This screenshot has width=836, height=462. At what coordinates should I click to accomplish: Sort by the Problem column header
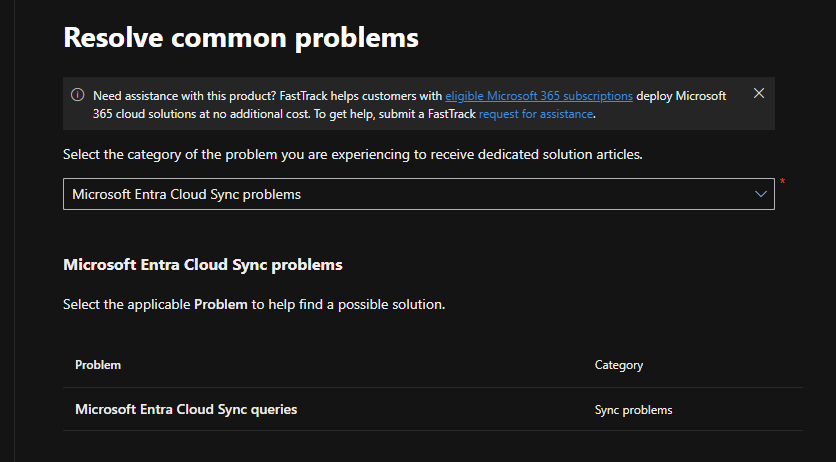(x=98, y=365)
